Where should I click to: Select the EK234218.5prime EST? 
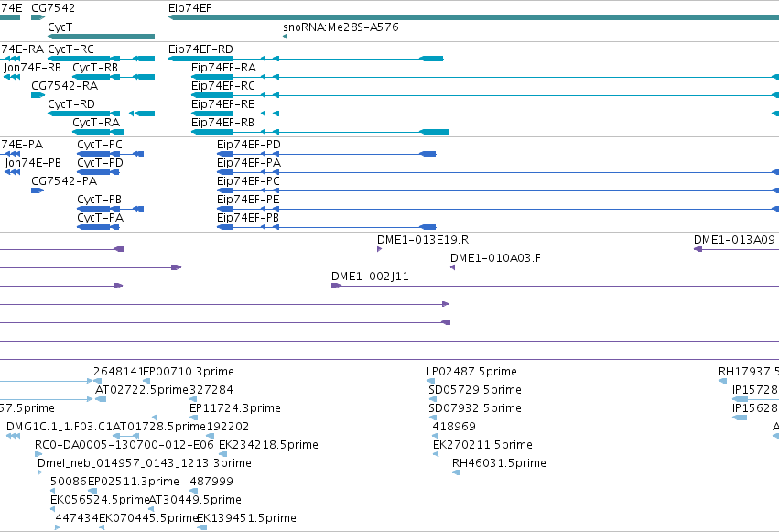coord(223,454)
